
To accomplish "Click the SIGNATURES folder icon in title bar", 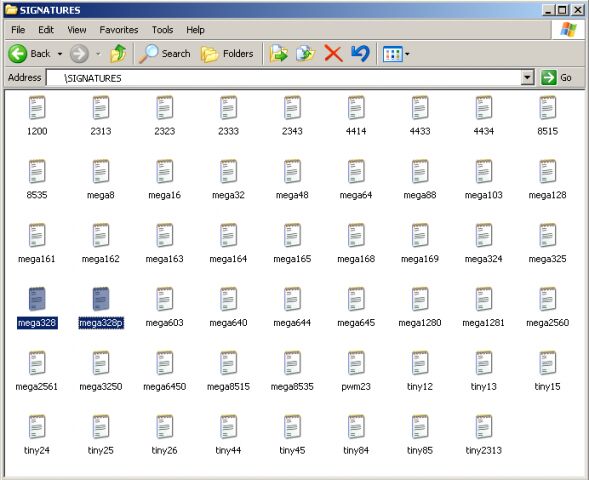I will pyautogui.click(x=11, y=9).
